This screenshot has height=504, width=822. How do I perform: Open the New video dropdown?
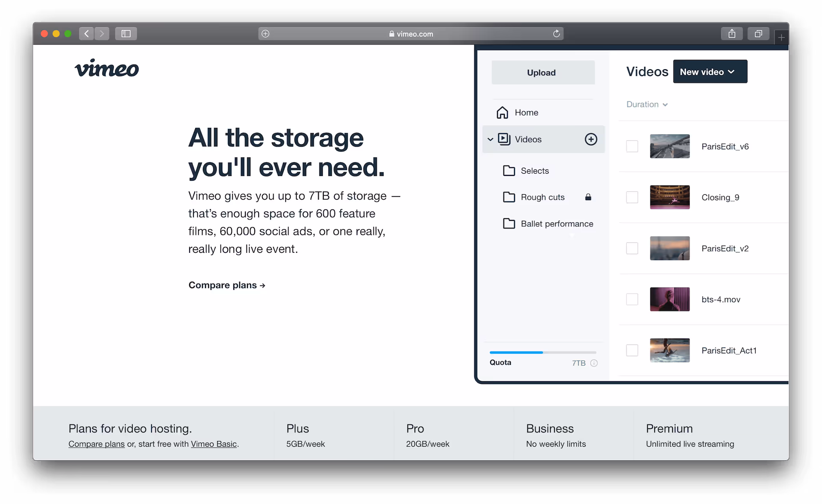coord(710,71)
